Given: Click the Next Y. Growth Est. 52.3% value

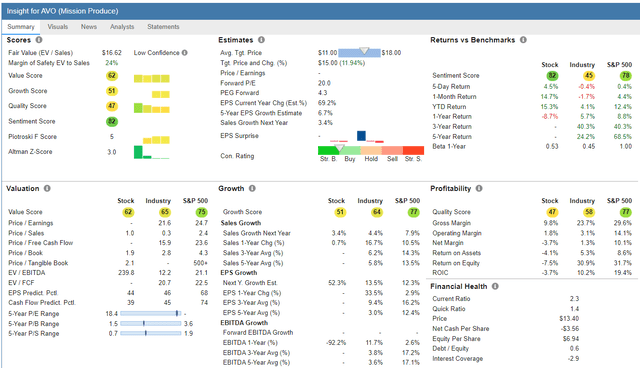Looking at the screenshot, I should click(x=337, y=283).
